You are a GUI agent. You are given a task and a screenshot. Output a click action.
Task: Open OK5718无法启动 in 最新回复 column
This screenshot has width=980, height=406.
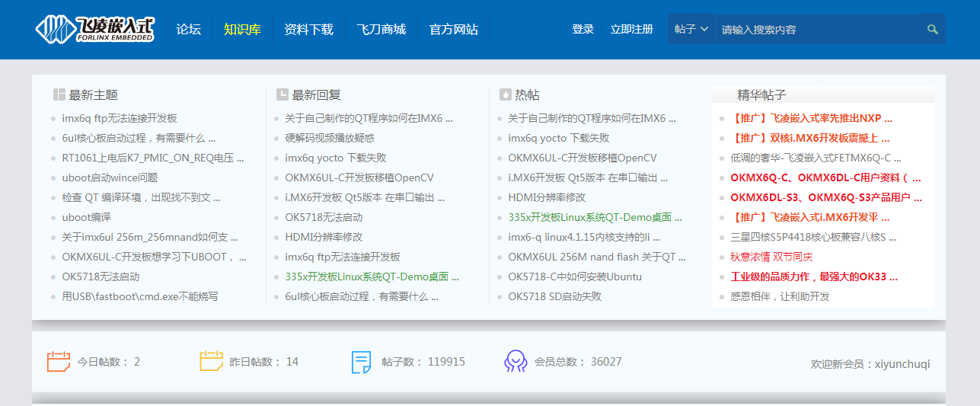[324, 217]
